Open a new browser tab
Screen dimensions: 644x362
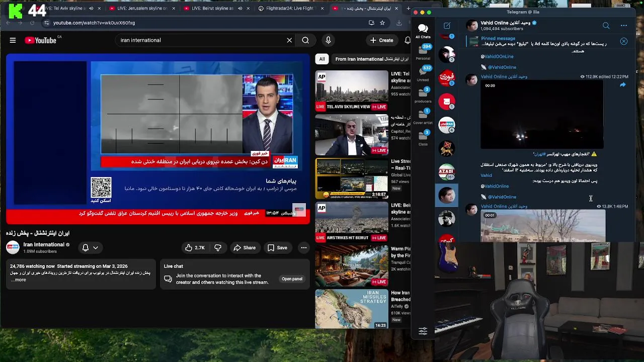coord(408,8)
